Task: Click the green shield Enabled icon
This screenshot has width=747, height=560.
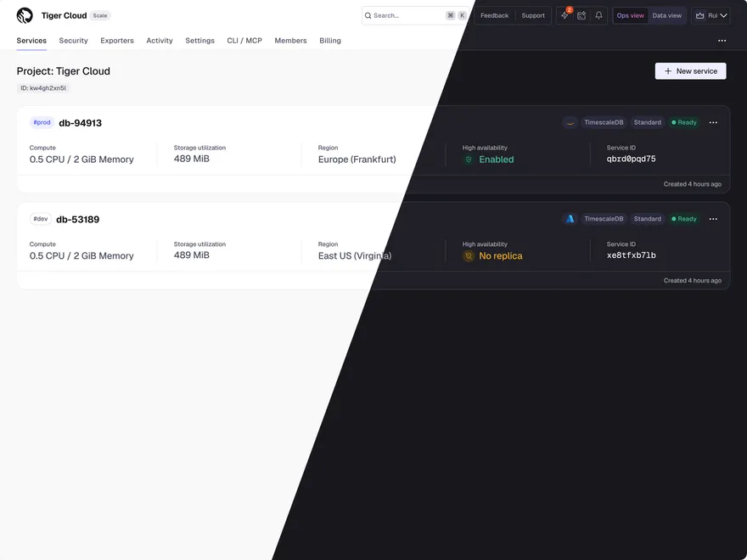Action: (x=469, y=160)
